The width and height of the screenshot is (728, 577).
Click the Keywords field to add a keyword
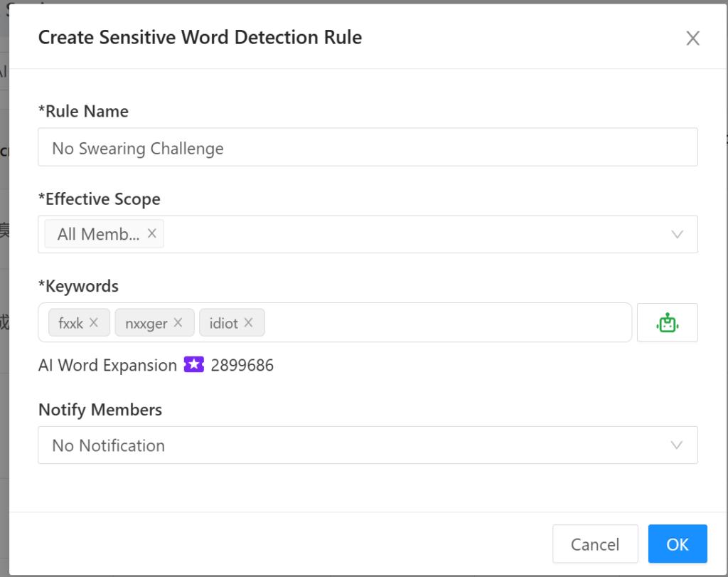pyautogui.click(x=427, y=322)
